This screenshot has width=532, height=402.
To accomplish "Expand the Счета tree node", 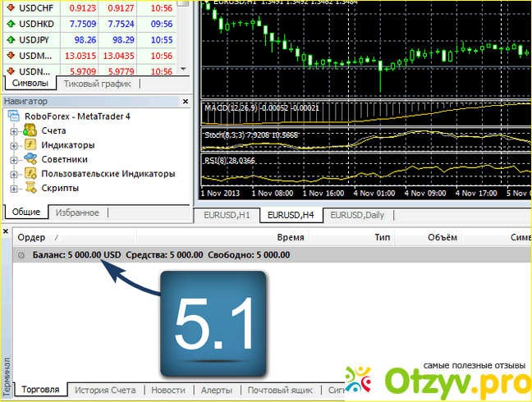I will pyautogui.click(x=14, y=131).
